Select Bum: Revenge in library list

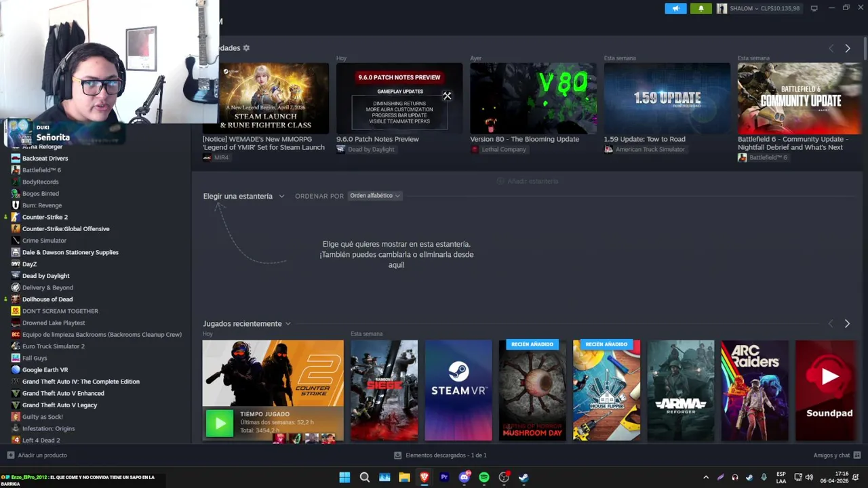41,205
